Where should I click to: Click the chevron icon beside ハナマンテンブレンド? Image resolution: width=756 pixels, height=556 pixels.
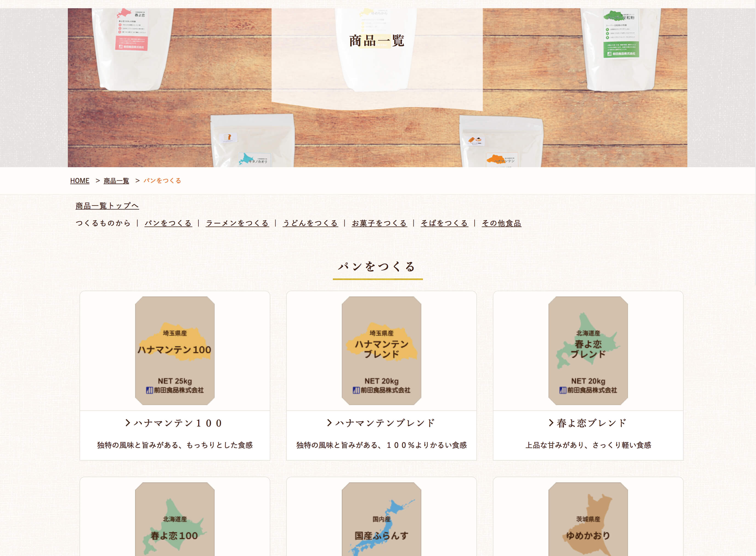tap(330, 423)
